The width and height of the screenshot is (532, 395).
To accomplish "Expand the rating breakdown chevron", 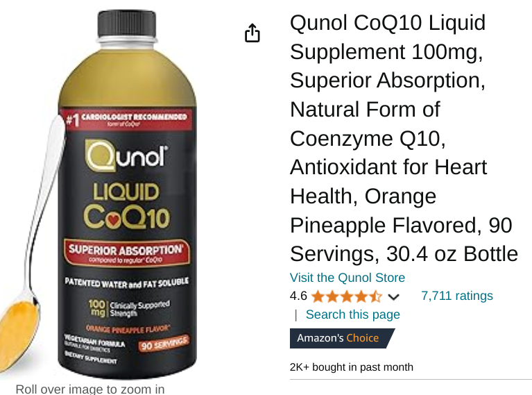I will click(393, 297).
